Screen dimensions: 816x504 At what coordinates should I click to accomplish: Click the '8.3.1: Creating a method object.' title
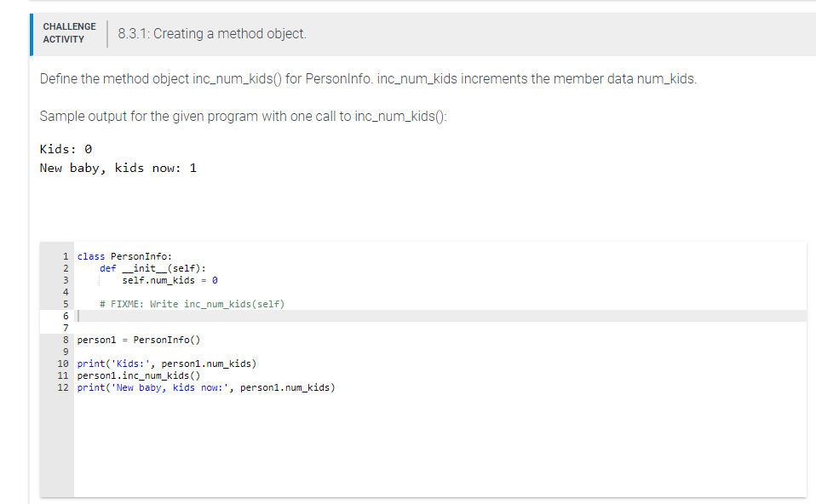click(x=212, y=34)
